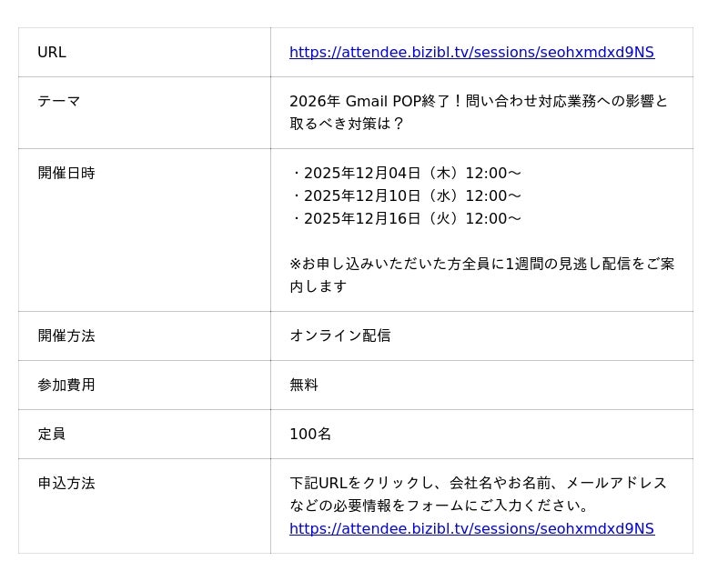Screen dimensions: 728x581
Task: Click the "URL" row label
Action: point(52,53)
